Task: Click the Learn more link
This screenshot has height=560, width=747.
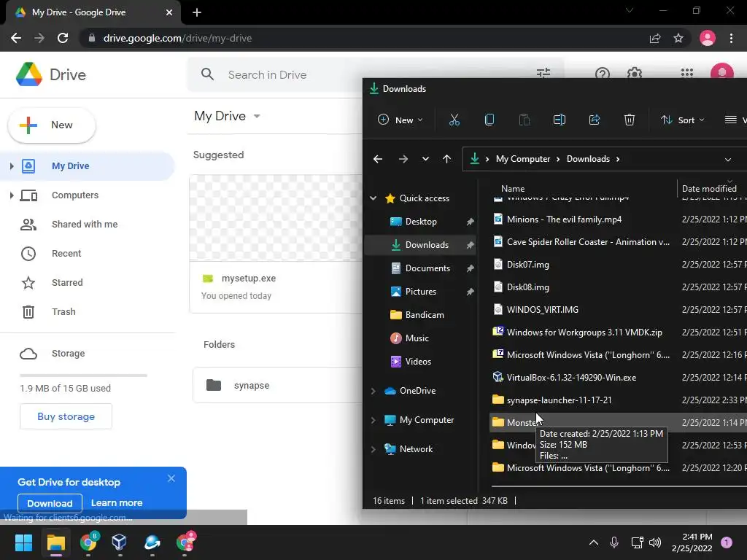Action: [x=116, y=503]
